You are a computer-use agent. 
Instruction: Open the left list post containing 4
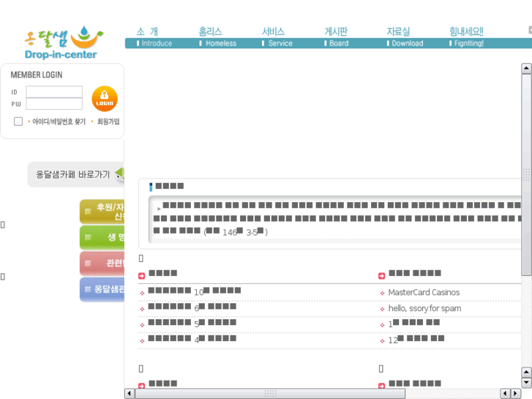click(192, 339)
